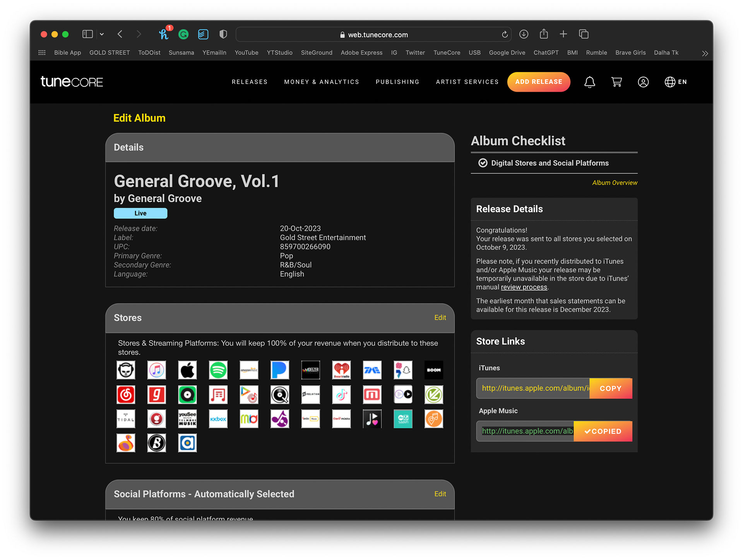Click the Apple Music URL field
The image size is (743, 560).
click(x=525, y=431)
